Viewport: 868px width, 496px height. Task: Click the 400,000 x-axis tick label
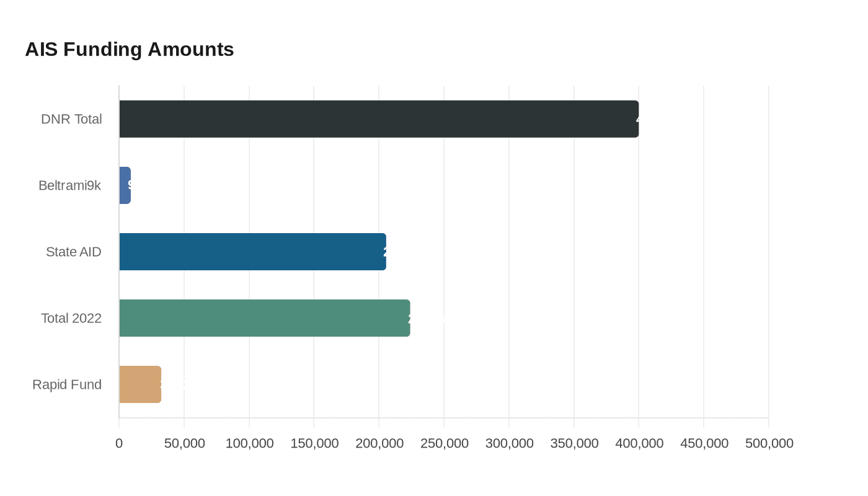click(x=639, y=443)
